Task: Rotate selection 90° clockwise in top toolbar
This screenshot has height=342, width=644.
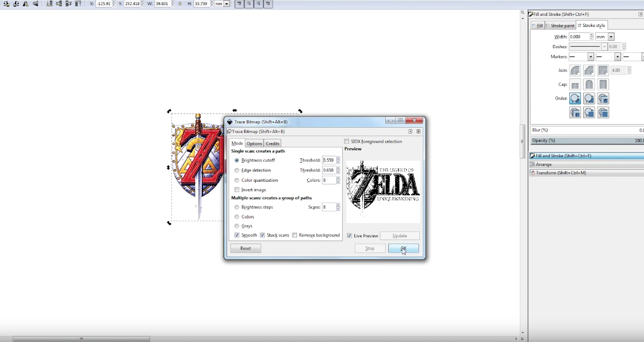Action: point(16,4)
